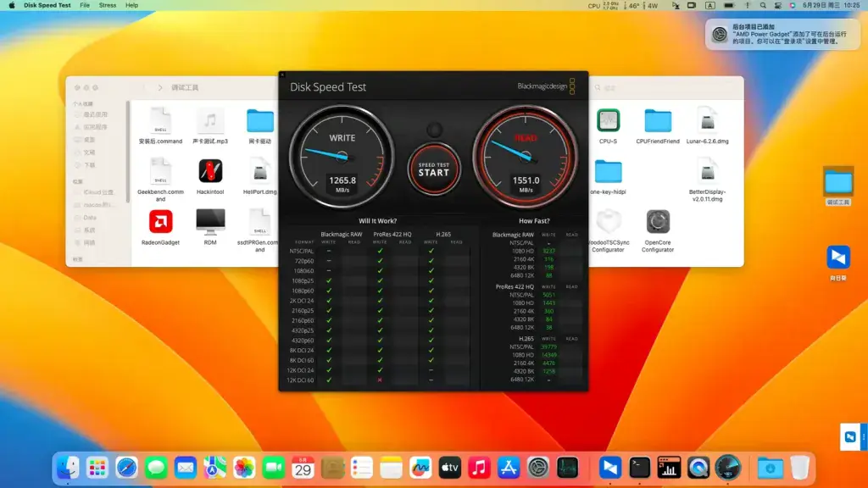Click the Blackmagicdesign logo

coord(547,86)
